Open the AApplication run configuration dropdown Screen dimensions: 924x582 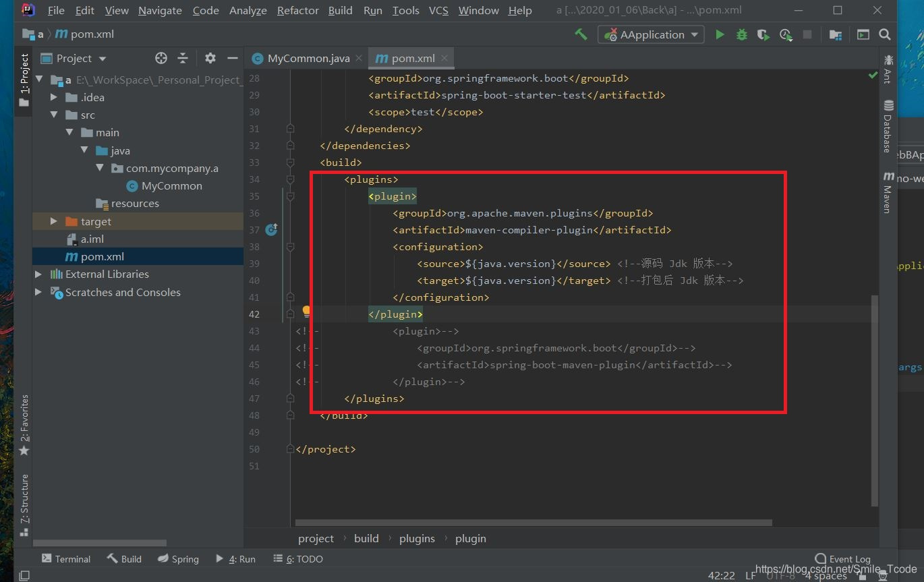click(x=652, y=34)
